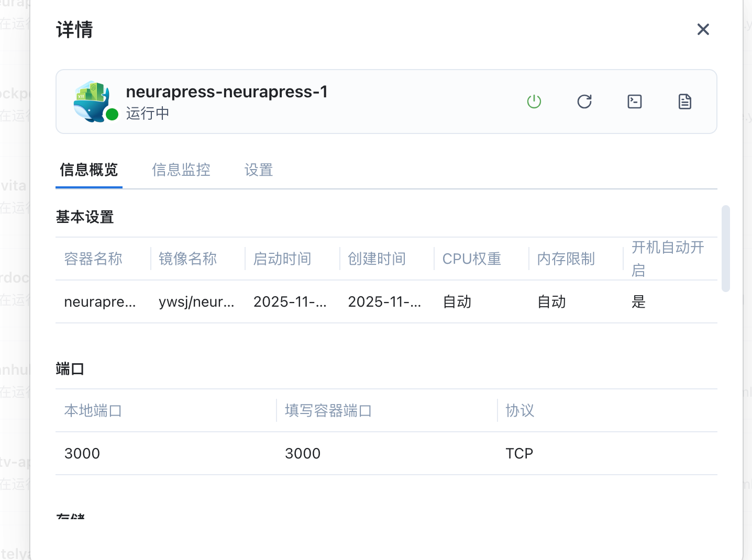Click the 内存限制 column header

(x=566, y=259)
